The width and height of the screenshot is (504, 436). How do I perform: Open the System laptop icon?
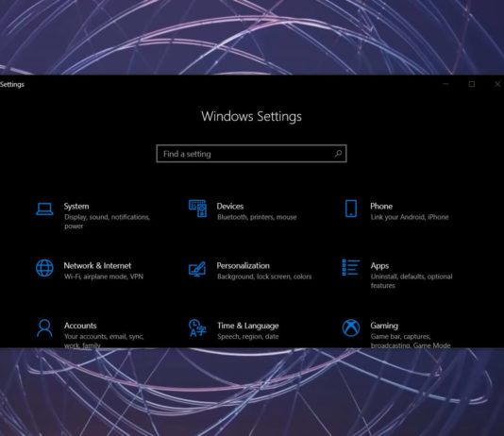coord(44,209)
